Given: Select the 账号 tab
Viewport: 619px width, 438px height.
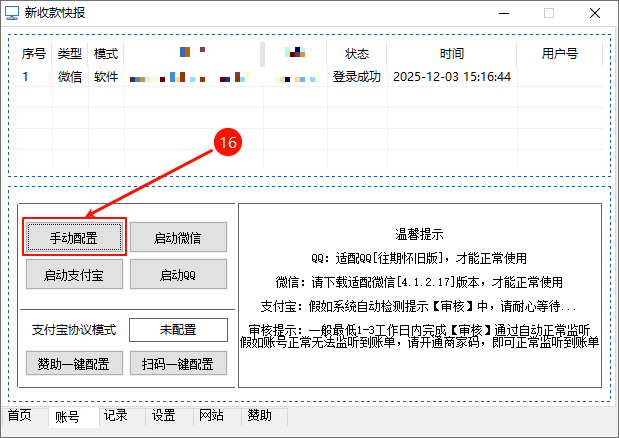Looking at the screenshot, I should pyautogui.click(x=68, y=417).
